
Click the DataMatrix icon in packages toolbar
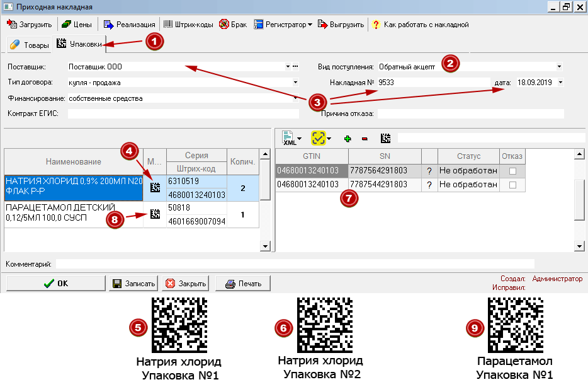385,138
